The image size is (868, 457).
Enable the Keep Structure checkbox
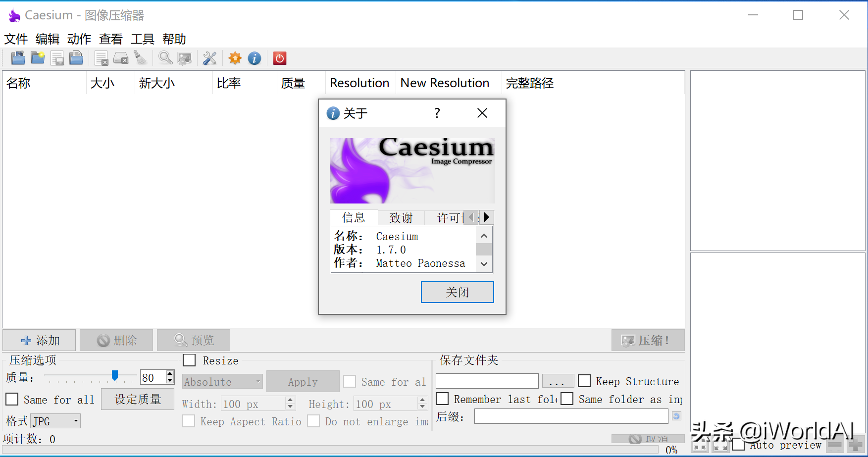tap(584, 381)
